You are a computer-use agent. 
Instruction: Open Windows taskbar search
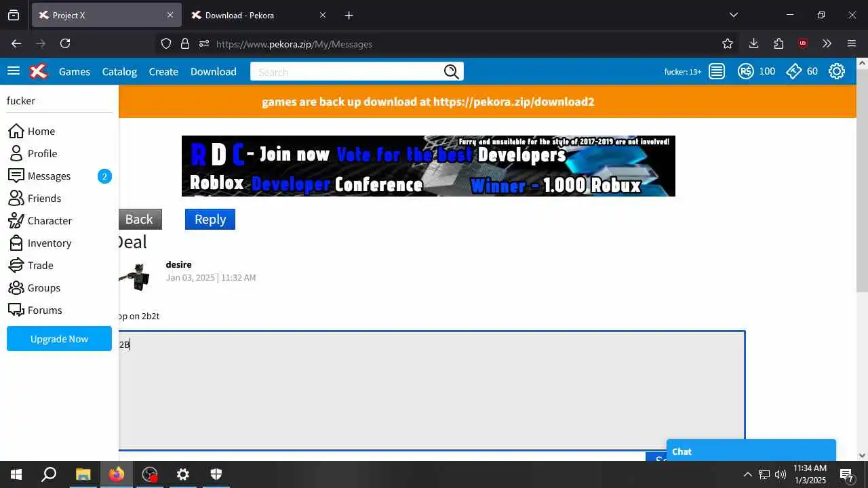click(x=49, y=474)
